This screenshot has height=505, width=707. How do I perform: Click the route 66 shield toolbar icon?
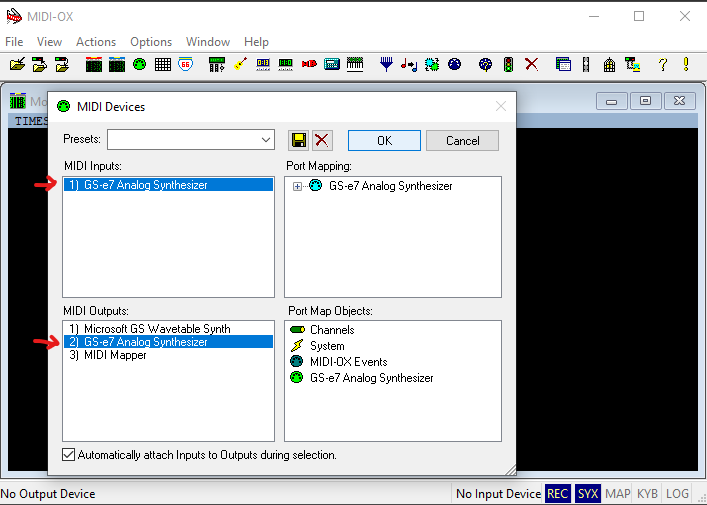click(185, 64)
